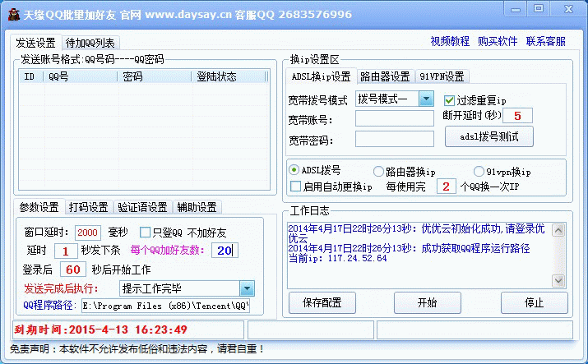Expand the 发送完成后执行 dropdown arrow
Image resolution: width=588 pixels, height=364 pixels.
pos(247,288)
